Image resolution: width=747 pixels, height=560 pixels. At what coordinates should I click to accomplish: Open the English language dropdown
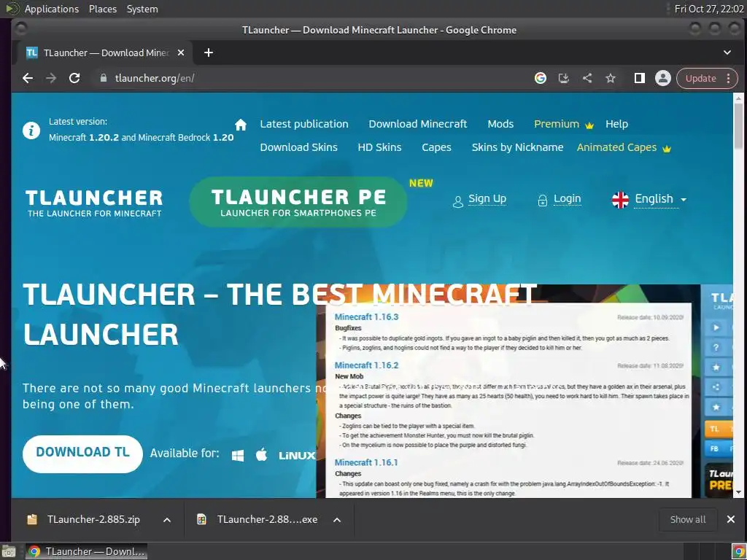click(x=660, y=199)
